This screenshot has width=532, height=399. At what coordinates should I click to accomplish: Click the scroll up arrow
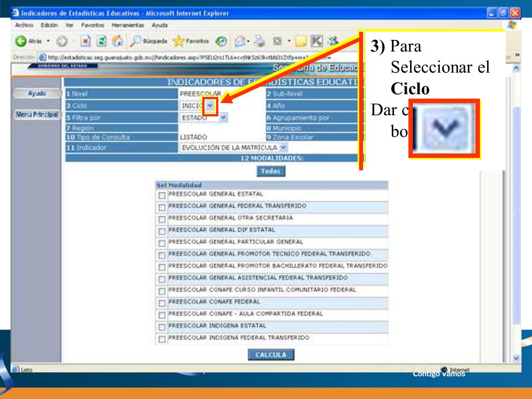coord(516,69)
